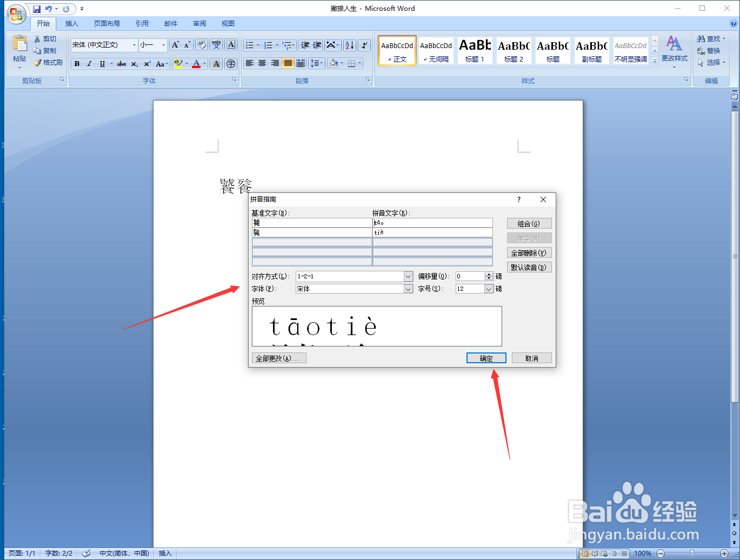Click the Decrease Indent icon
This screenshot has width=740, height=560.
305,45
